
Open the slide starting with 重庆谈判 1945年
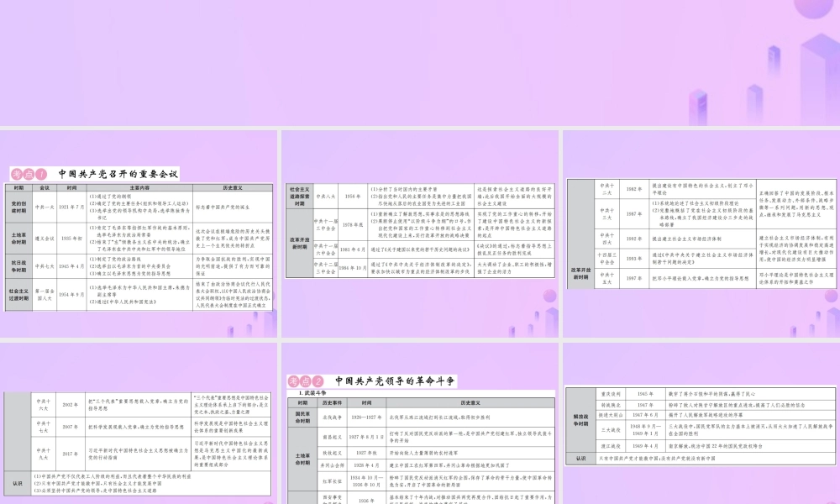point(699,424)
